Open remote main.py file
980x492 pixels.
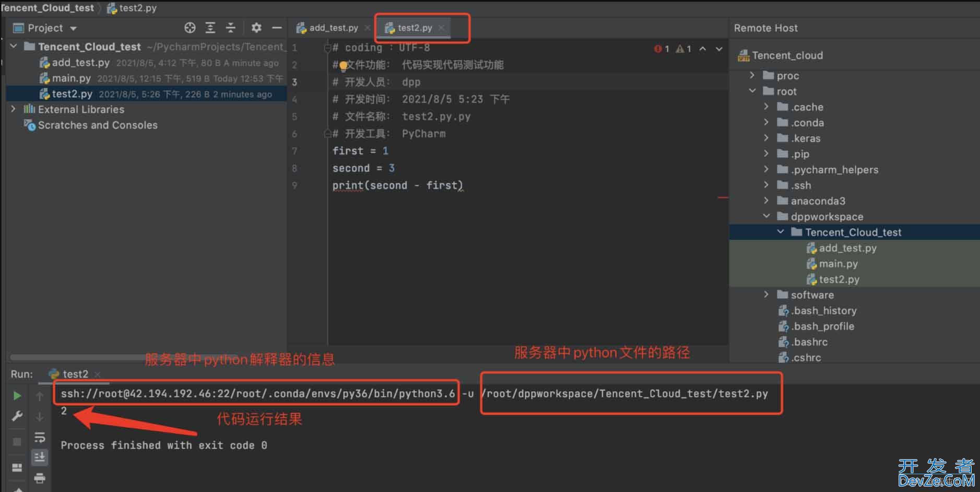click(x=832, y=264)
